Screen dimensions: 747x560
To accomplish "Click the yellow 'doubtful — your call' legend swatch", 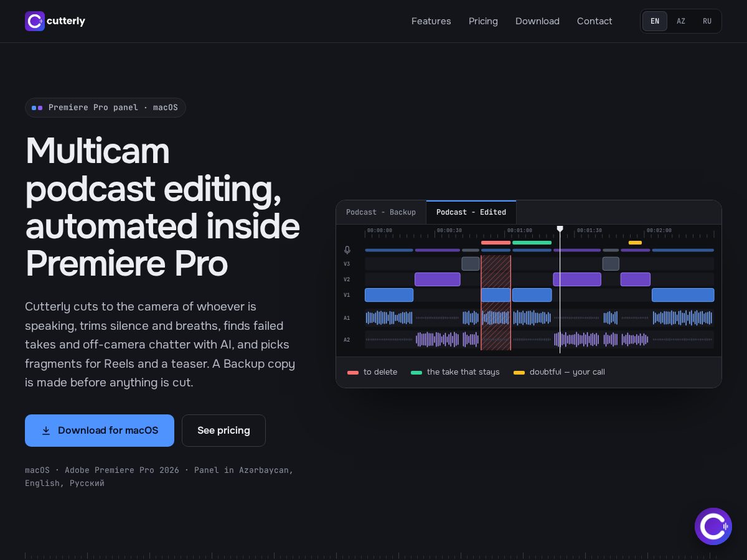I will tap(519, 373).
